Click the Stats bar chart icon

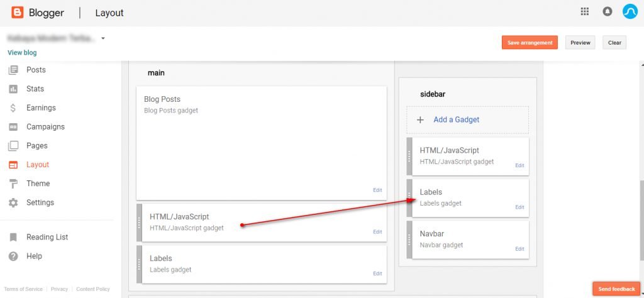pyautogui.click(x=13, y=89)
